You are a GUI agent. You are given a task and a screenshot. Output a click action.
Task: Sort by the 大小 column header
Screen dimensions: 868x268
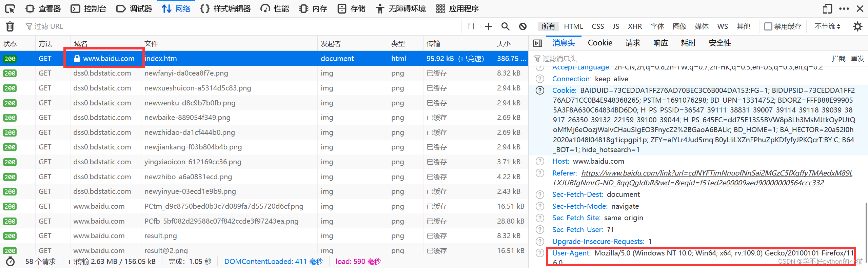point(511,44)
